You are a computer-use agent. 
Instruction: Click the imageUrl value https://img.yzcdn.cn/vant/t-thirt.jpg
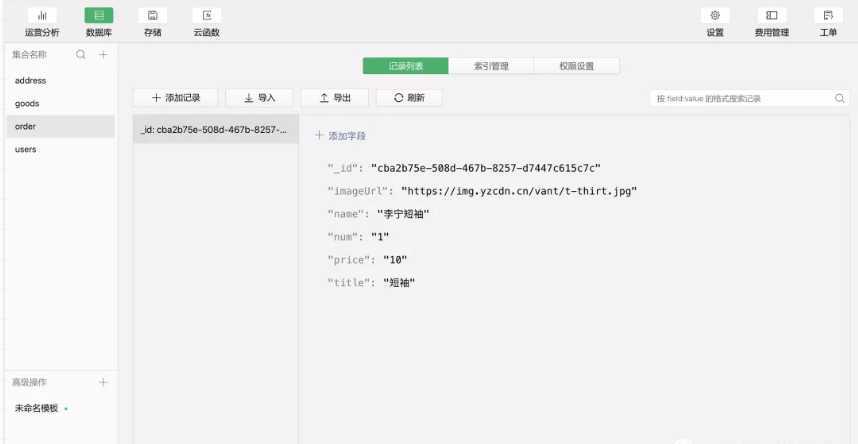[x=519, y=191]
